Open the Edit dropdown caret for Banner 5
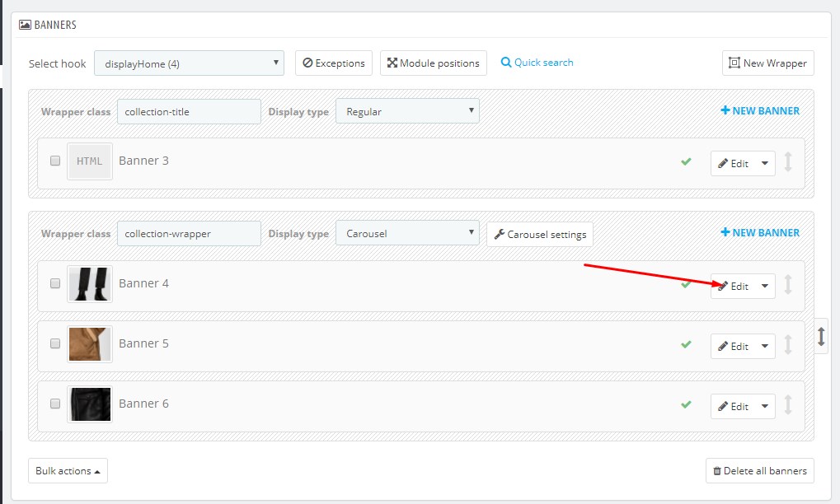 click(x=765, y=347)
